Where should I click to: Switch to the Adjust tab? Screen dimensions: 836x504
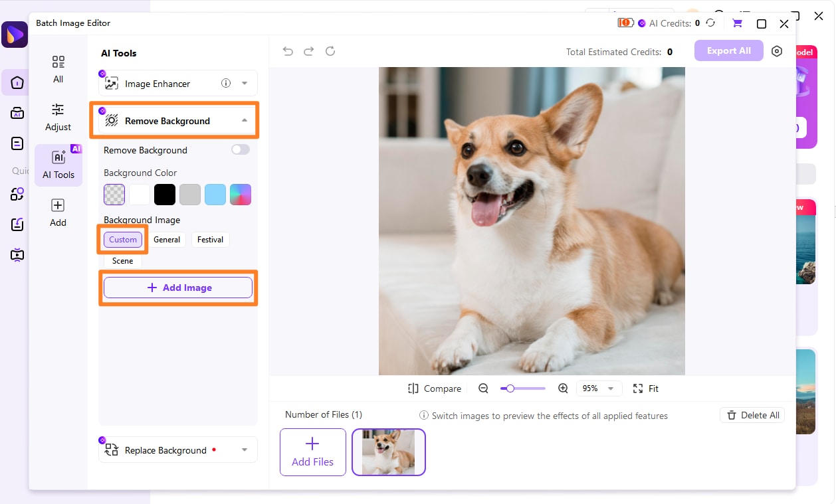pos(58,118)
